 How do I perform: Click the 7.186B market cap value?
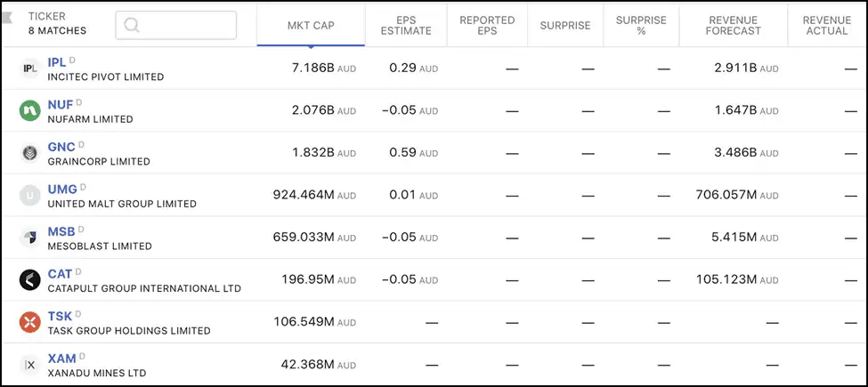pos(312,68)
